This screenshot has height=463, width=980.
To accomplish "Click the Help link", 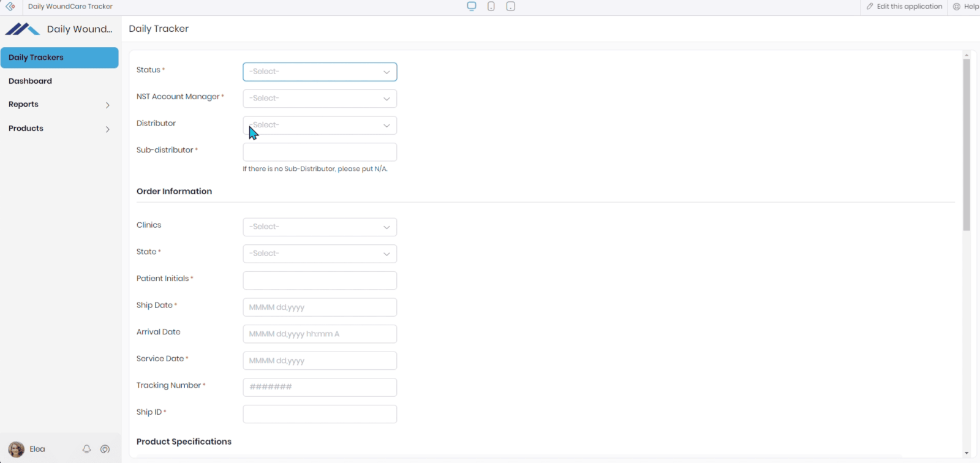I will click(x=971, y=6).
